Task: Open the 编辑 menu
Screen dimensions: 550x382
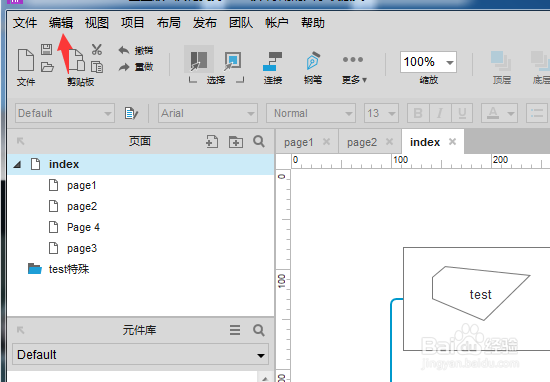Action: click(61, 23)
